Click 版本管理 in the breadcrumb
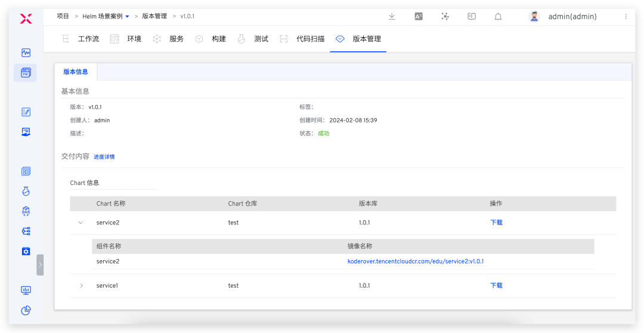This screenshot has width=644, height=333. click(155, 17)
